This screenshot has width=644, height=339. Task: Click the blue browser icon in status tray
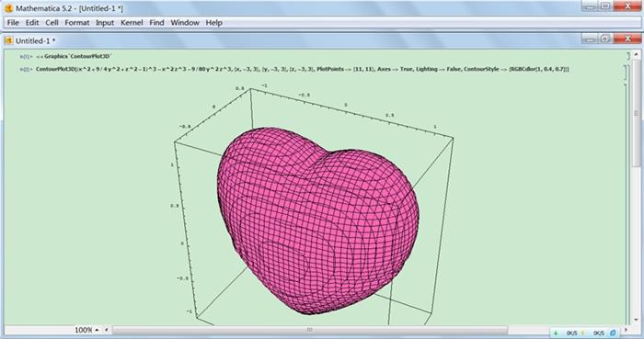(x=613, y=333)
